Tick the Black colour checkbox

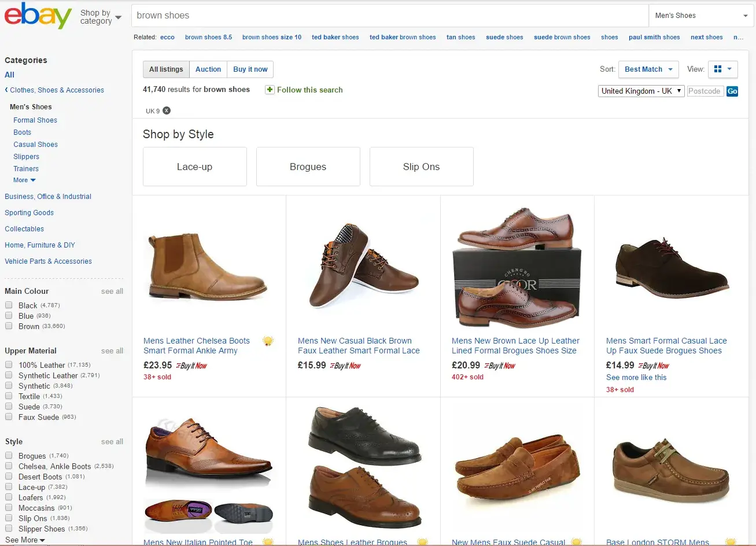click(x=9, y=305)
